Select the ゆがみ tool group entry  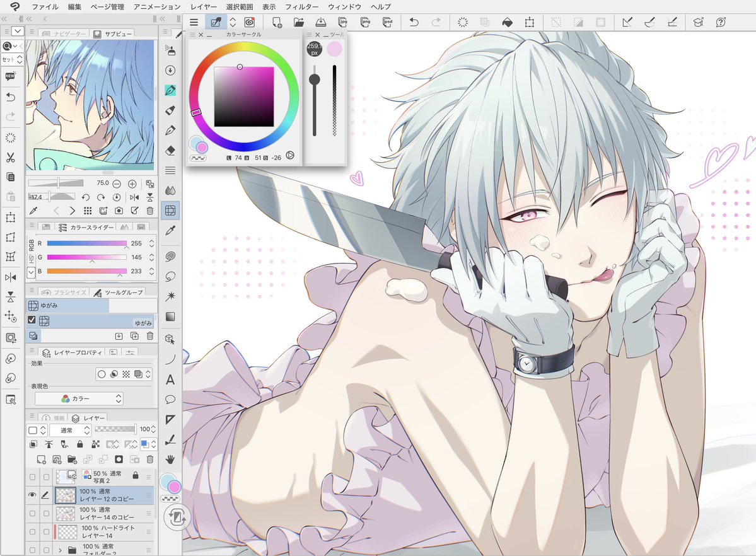coord(67,305)
